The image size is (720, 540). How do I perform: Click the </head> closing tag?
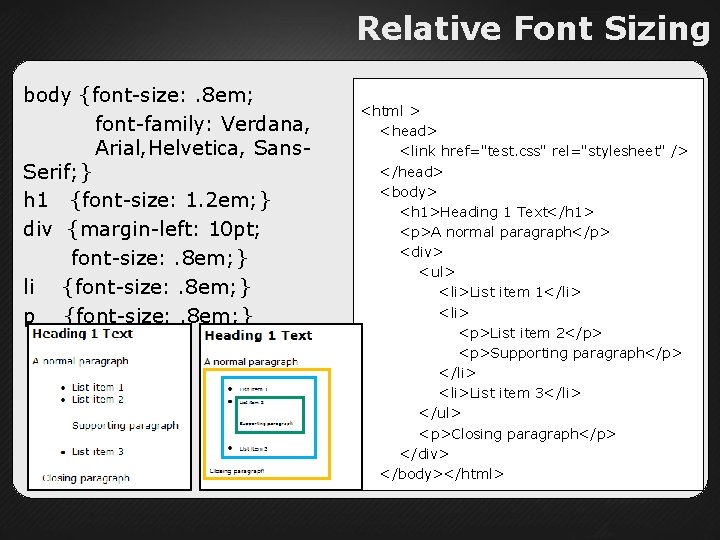click(411, 172)
